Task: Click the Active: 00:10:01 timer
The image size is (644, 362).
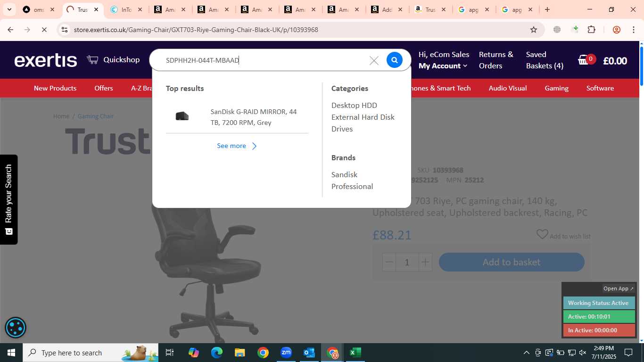Action: coord(599,316)
